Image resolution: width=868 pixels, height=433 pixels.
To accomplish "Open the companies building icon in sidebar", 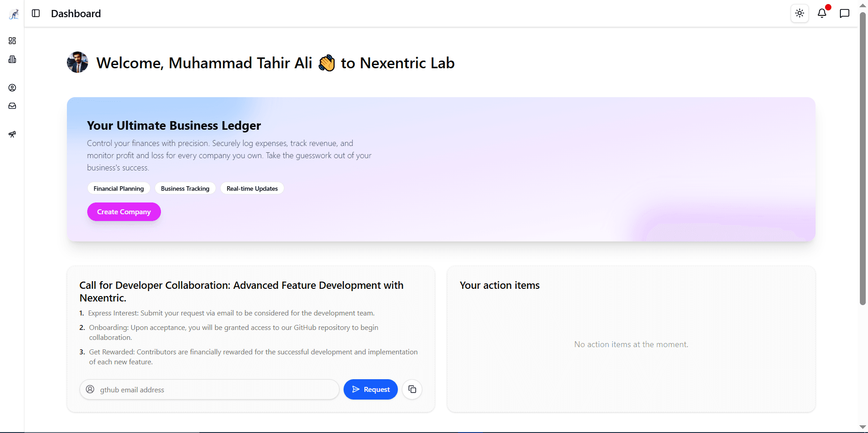I will click(x=12, y=60).
